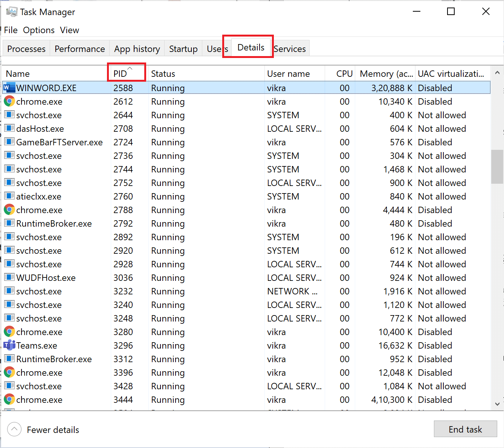Switch to the Performance tab
504x448 pixels.
[x=79, y=49]
